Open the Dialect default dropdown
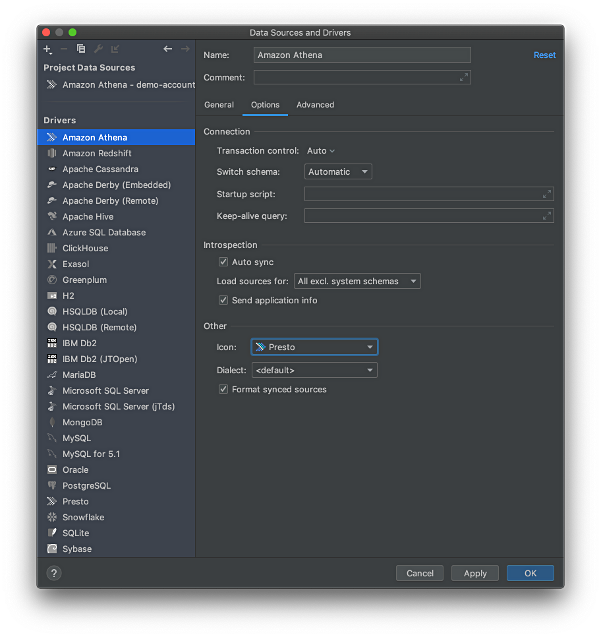Viewport: 601px width, 637px height. pos(315,370)
